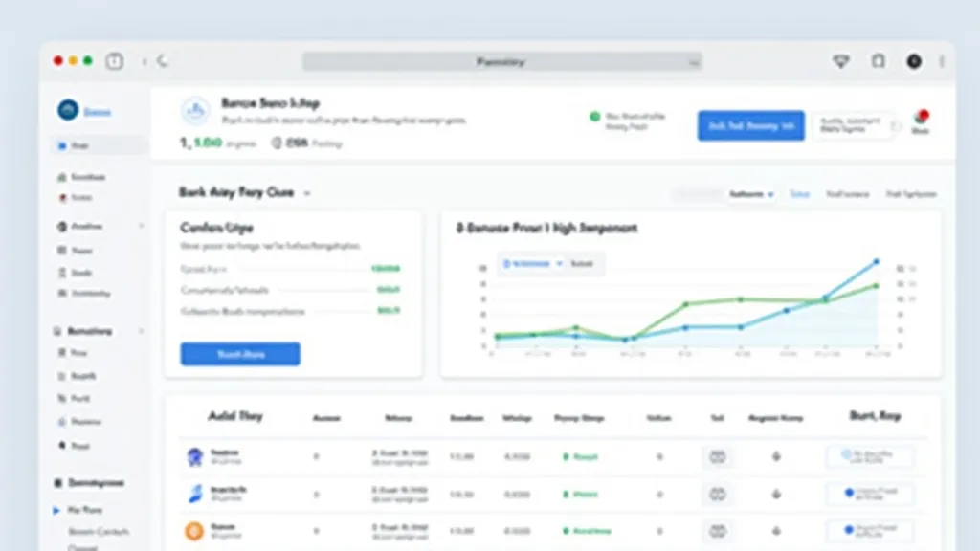
Task: Click the blue button in the left summary card
Action: [240, 354]
